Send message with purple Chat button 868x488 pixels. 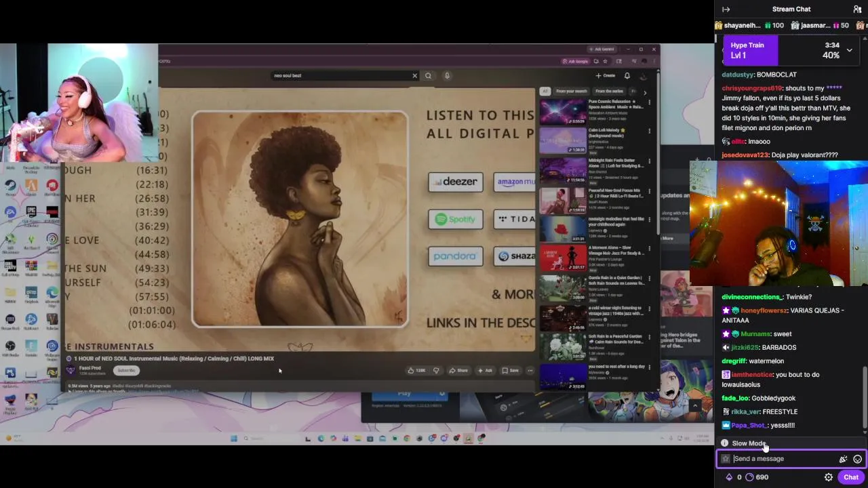point(851,477)
